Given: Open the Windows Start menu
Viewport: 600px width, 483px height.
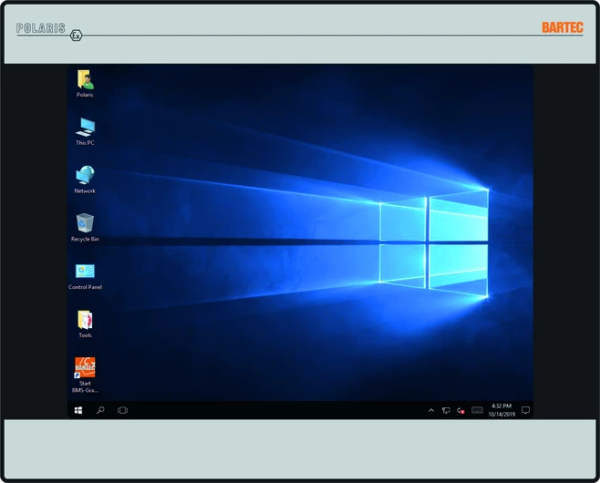Looking at the screenshot, I should point(78,410).
